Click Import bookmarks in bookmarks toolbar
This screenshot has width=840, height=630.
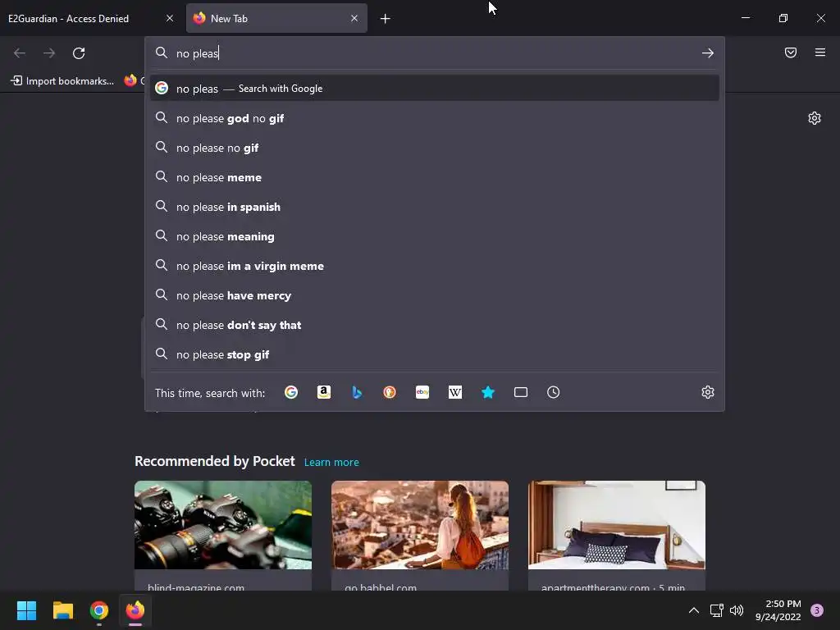[62, 81]
